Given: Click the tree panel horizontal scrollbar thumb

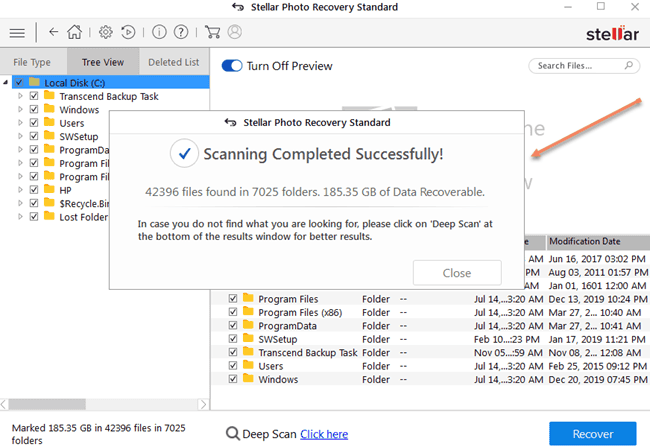Looking at the screenshot, I should click(47, 404).
